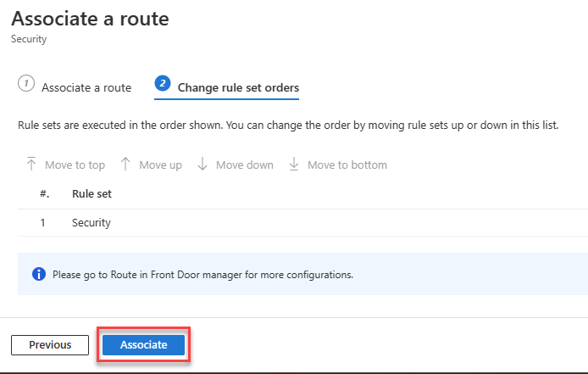Click order number 1 in the table
The image size is (588, 374).
42,223
